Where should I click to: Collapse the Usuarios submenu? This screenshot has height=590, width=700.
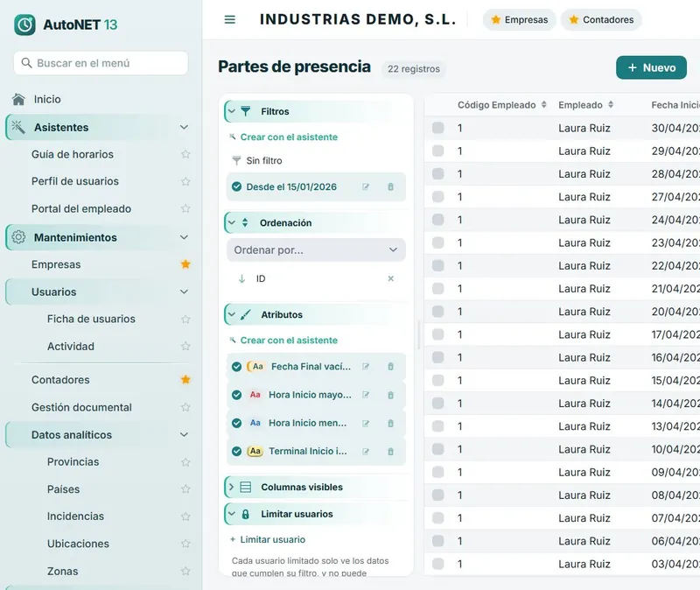(184, 291)
